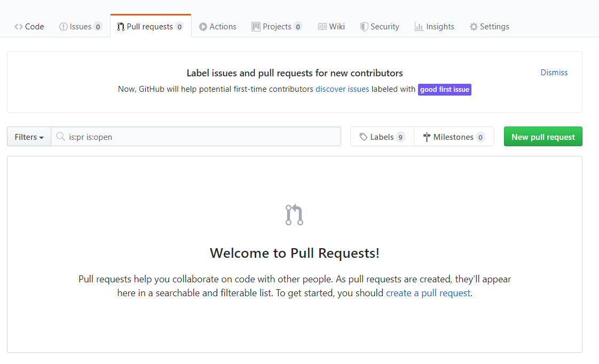This screenshot has height=364, width=599.
Task: Follow the create a pull request link
Action: click(x=428, y=293)
